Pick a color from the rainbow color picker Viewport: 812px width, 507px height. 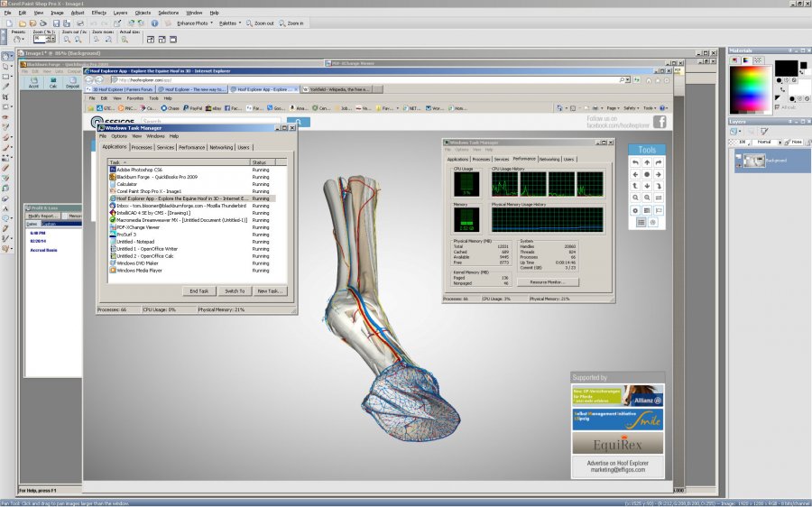pyautogui.click(x=750, y=89)
